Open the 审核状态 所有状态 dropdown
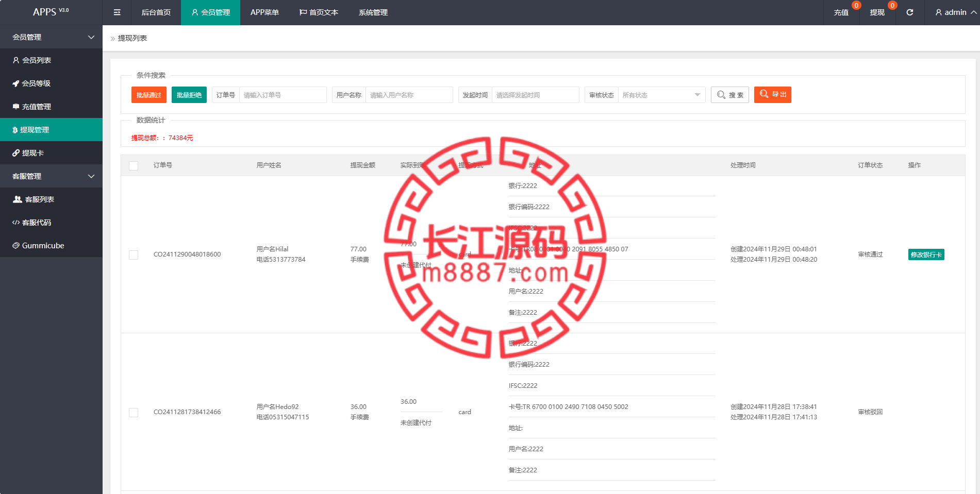The width and height of the screenshot is (980, 494). pos(661,95)
